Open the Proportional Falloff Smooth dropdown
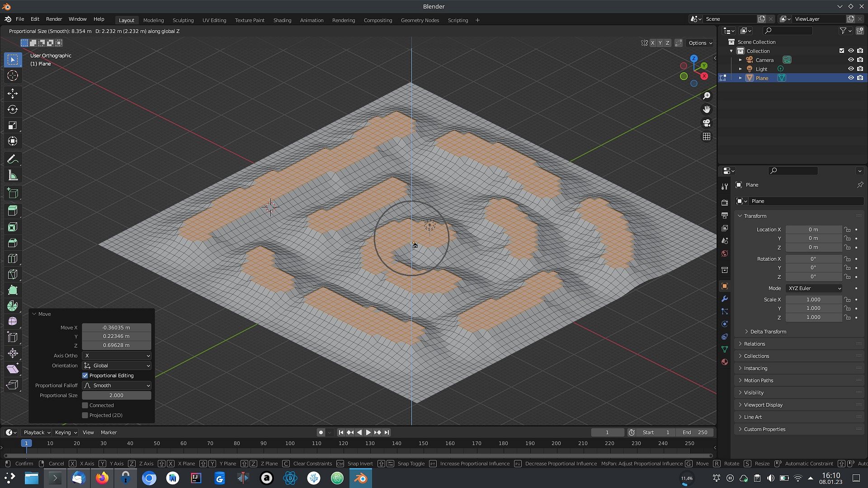This screenshot has width=868, height=488. coord(117,385)
